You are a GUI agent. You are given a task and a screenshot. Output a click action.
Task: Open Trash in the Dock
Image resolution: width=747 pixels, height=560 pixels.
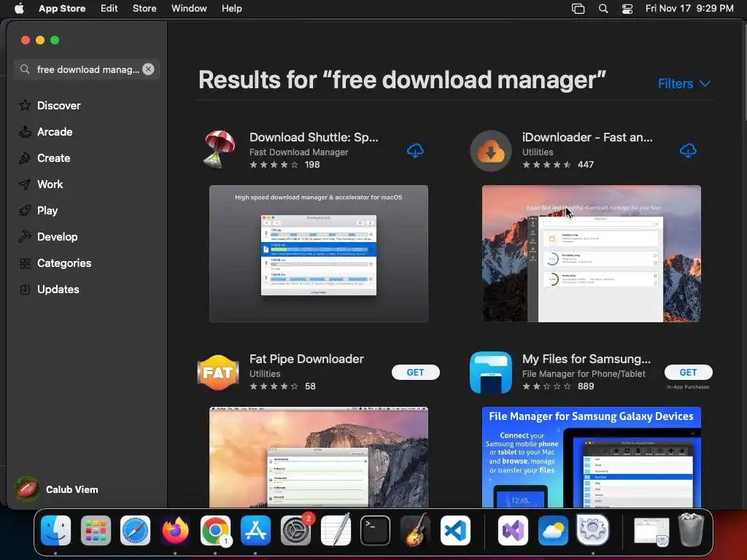coord(692,530)
